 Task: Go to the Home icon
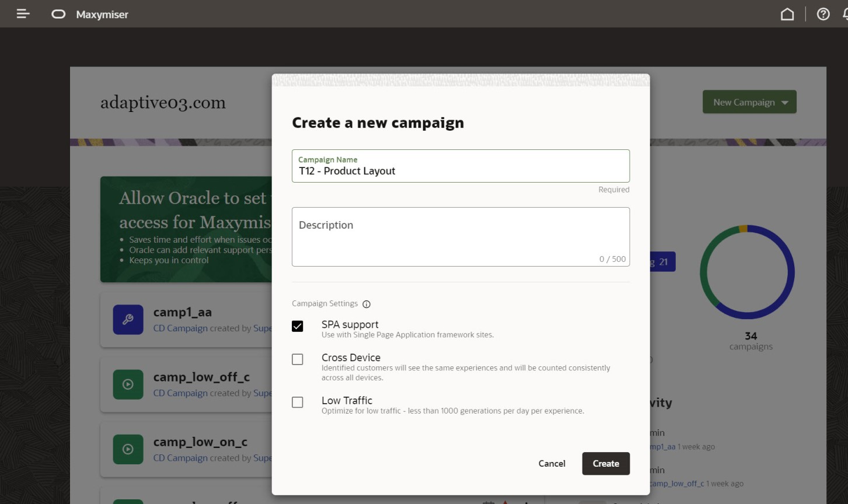pos(787,14)
